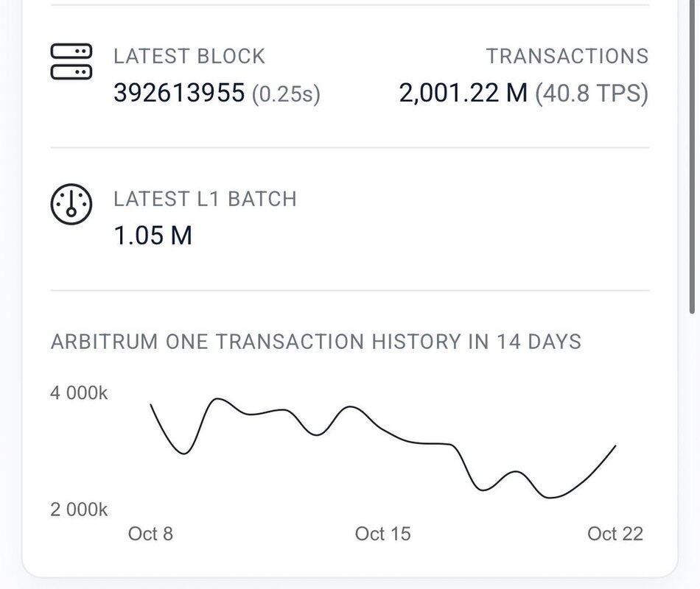
Task: Click the Oct 22 date label on chart
Action: [615, 534]
